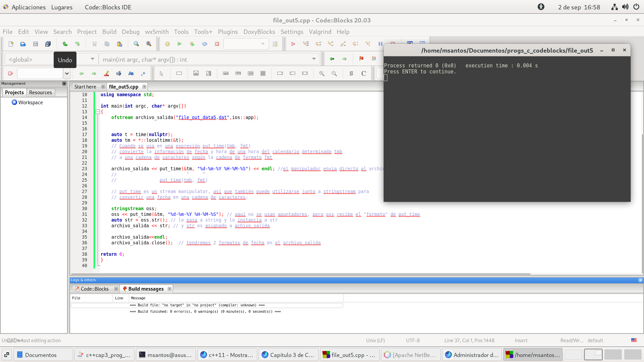Viewport: 644px width, 362px height.
Task: Toggle match case Aa icon
Action: click(131, 73)
